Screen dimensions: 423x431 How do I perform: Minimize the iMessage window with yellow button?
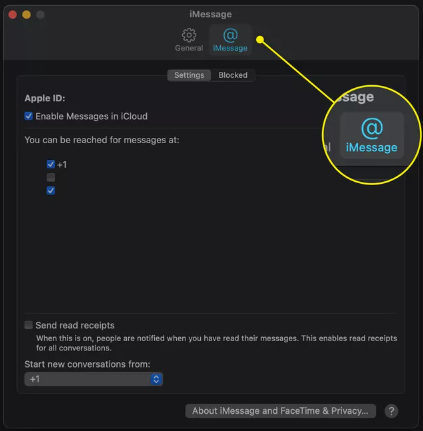[26, 15]
